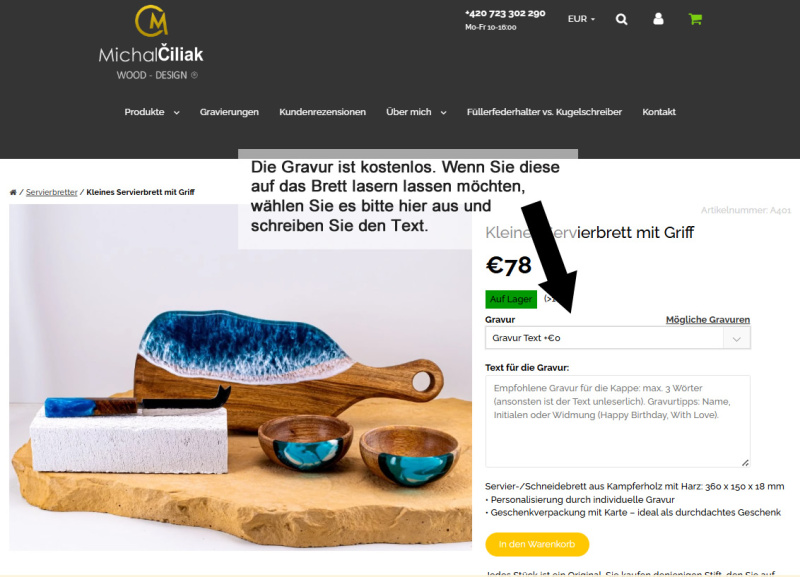Open Füllerfederhalter vs. Kugelschreiber page

click(x=544, y=112)
